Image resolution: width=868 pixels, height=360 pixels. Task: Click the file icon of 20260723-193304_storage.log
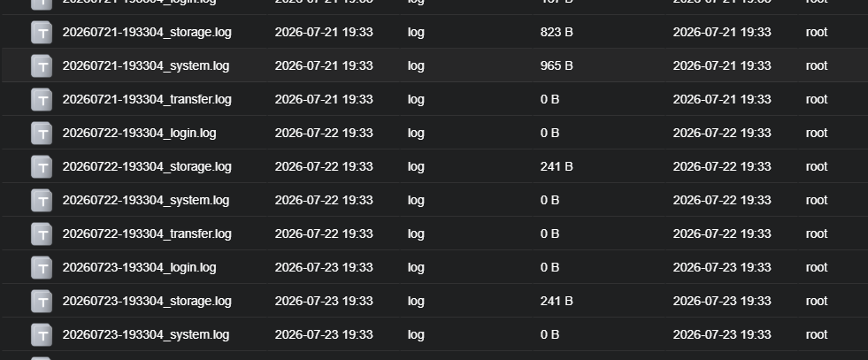(x=42, y=302)
